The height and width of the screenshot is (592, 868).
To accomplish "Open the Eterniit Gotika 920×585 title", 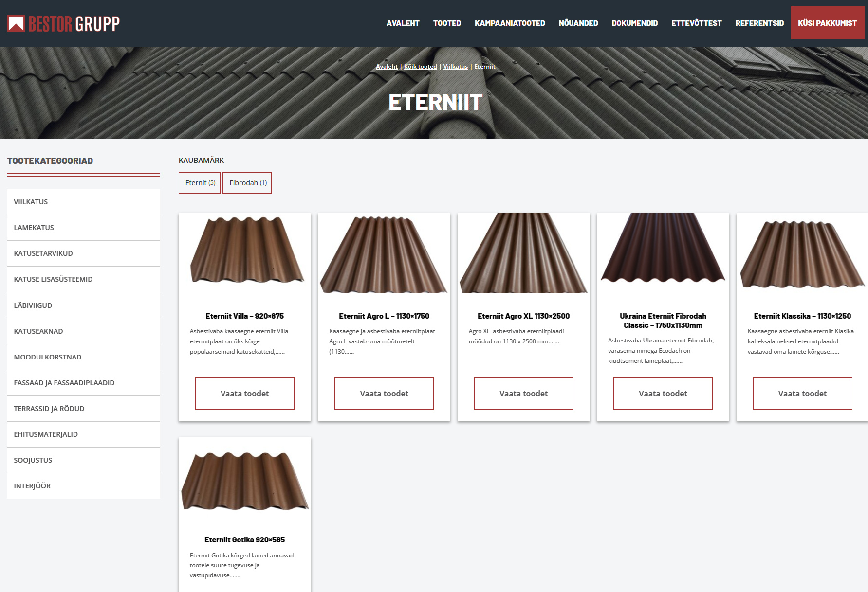I will 245,540.
